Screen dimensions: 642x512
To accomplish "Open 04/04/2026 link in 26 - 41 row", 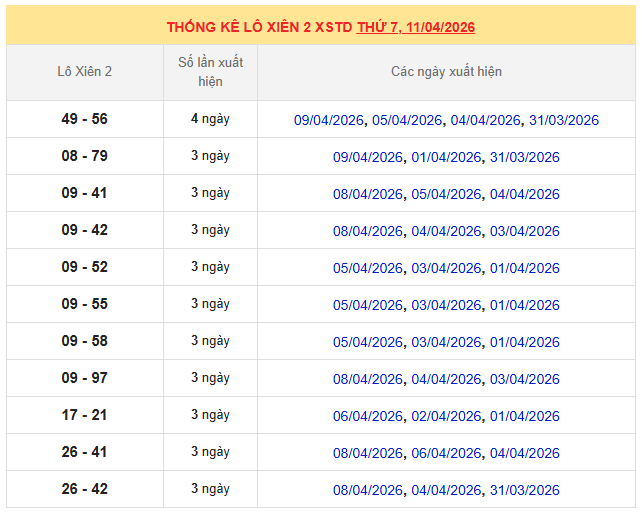I will click(525, 453).
